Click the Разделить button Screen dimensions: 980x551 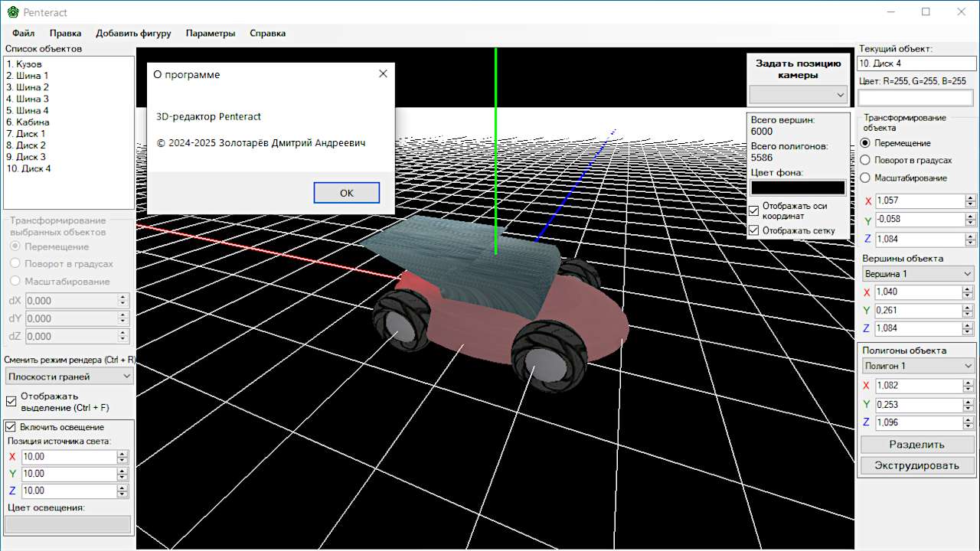(916, 445)
